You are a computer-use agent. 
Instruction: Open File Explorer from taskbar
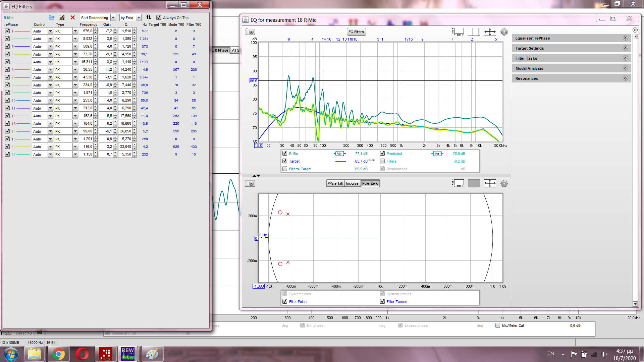coord(34,354)
